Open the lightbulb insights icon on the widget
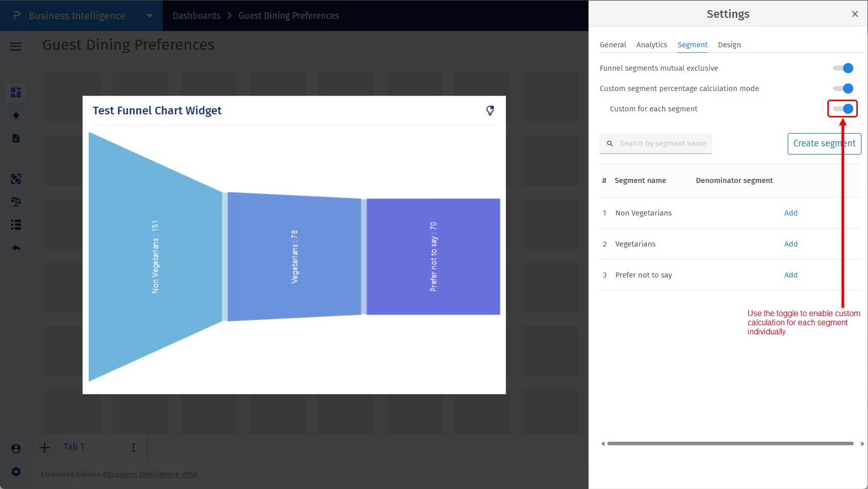 [489, 110]
